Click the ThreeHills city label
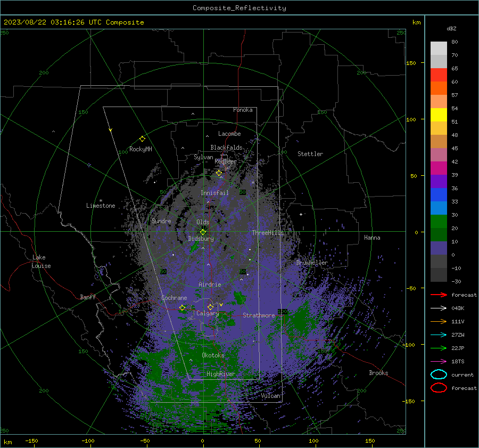 pos(268,233)
